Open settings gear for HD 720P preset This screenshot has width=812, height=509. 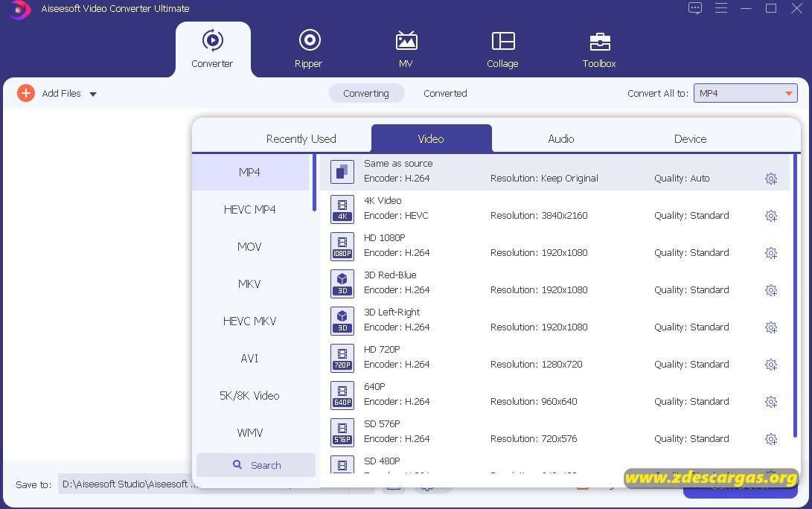[771, 365]
